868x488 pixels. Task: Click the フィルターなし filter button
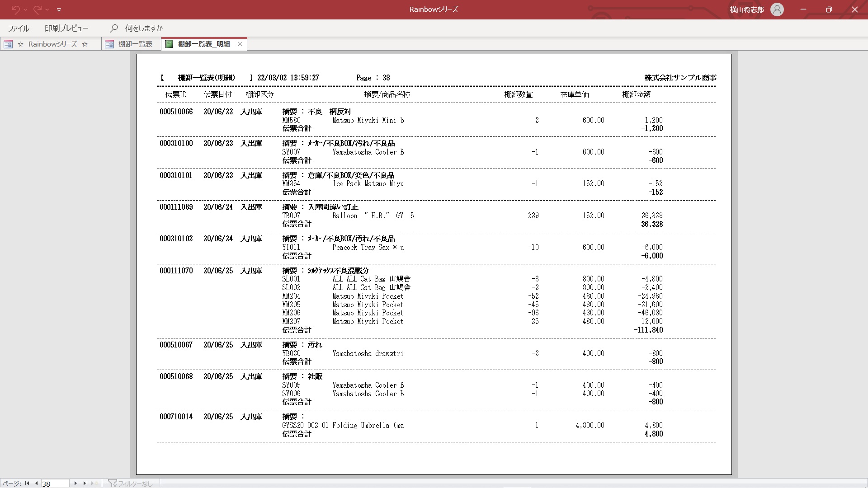131,483
